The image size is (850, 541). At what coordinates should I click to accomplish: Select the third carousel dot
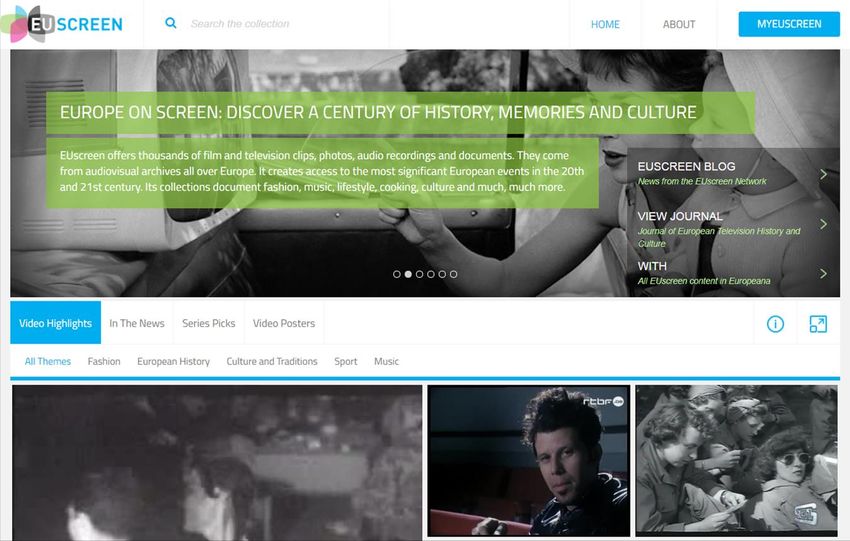point(420,274)
